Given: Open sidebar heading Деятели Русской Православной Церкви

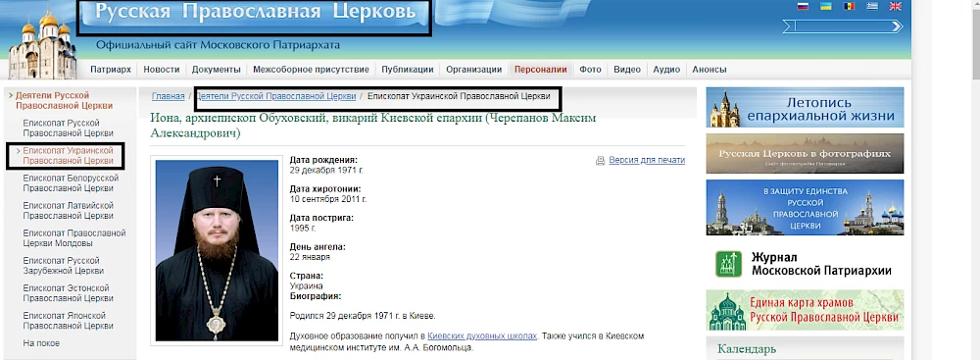Looking at the screenshot, I should 64,100.
